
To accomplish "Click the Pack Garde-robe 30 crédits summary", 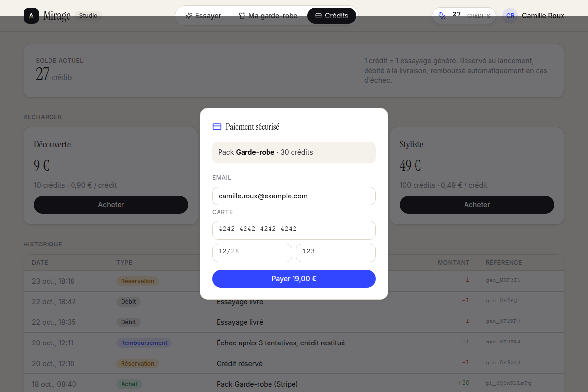I will pyautogui.click(x=294, y=152).
